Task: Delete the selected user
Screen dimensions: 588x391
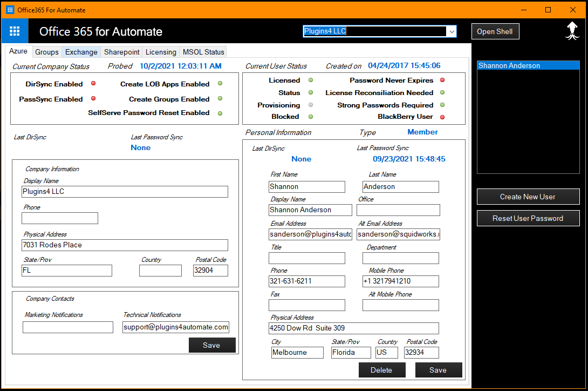Action: coord(382,370)
